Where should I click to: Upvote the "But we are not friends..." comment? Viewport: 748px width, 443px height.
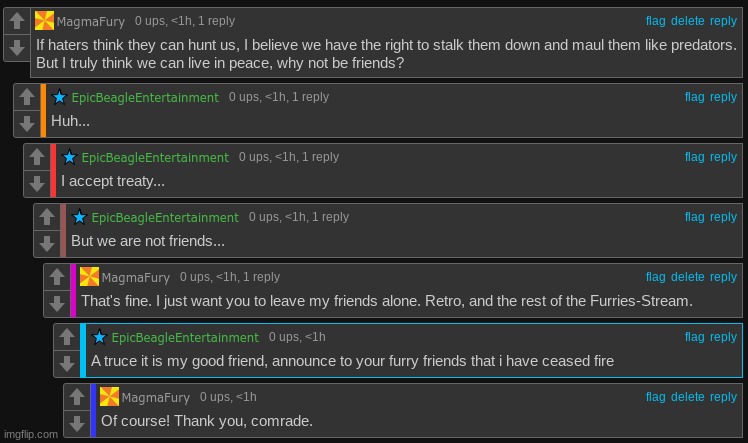coord(47,217)
